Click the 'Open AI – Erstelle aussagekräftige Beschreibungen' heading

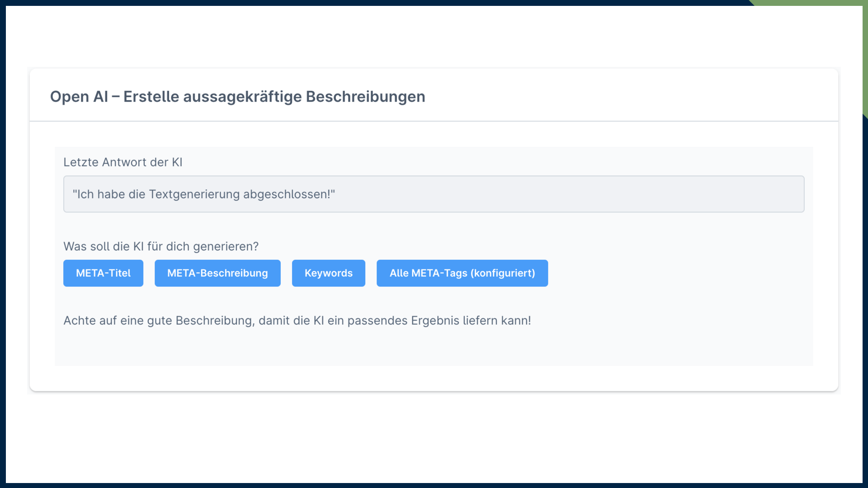point(237,97)
